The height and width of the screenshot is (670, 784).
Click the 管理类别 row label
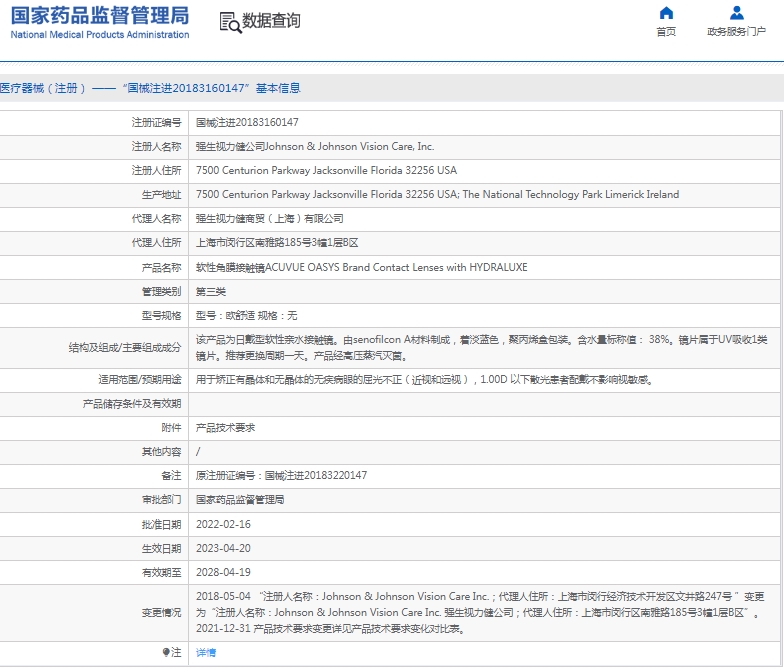162,292
